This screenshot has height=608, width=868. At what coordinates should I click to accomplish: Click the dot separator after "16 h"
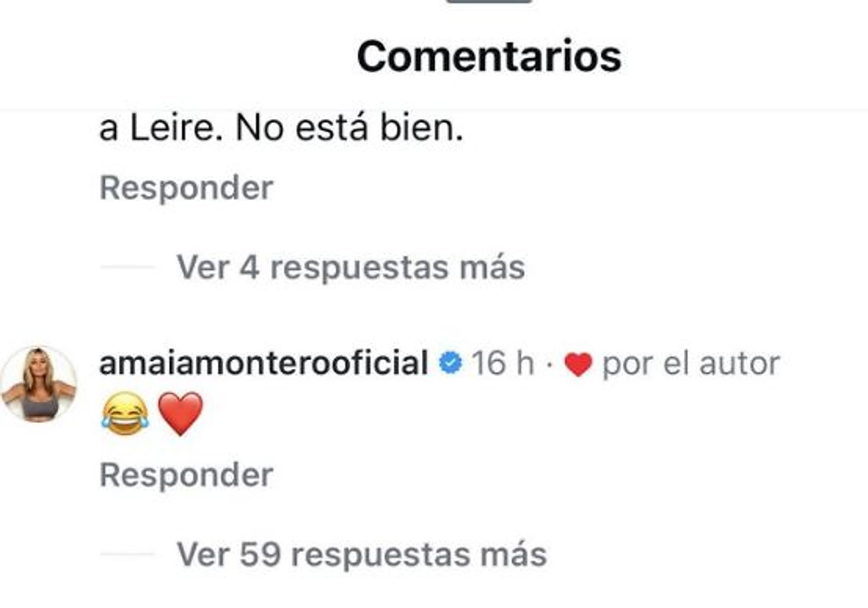click(x=549, y=364)
